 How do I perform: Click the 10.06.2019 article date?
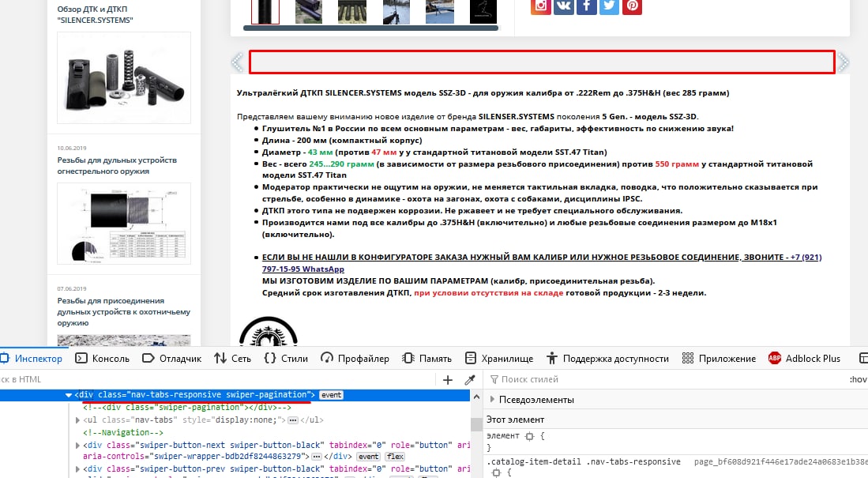coord(72,148)
